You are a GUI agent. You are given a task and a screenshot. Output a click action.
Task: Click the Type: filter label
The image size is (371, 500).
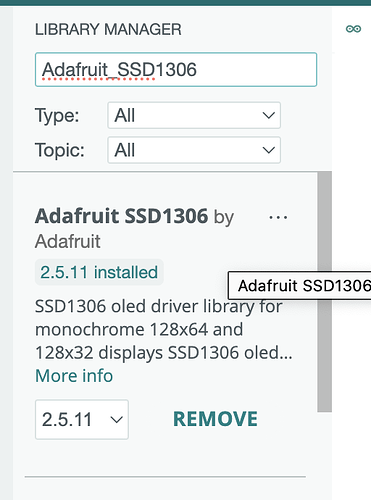[57, 116]
